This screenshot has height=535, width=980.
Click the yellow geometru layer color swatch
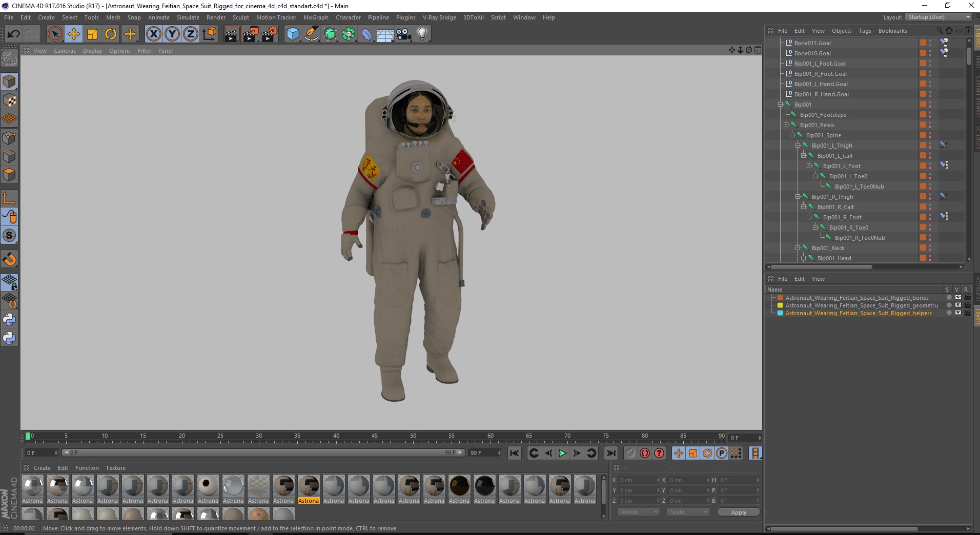click(x=780, y=305)
